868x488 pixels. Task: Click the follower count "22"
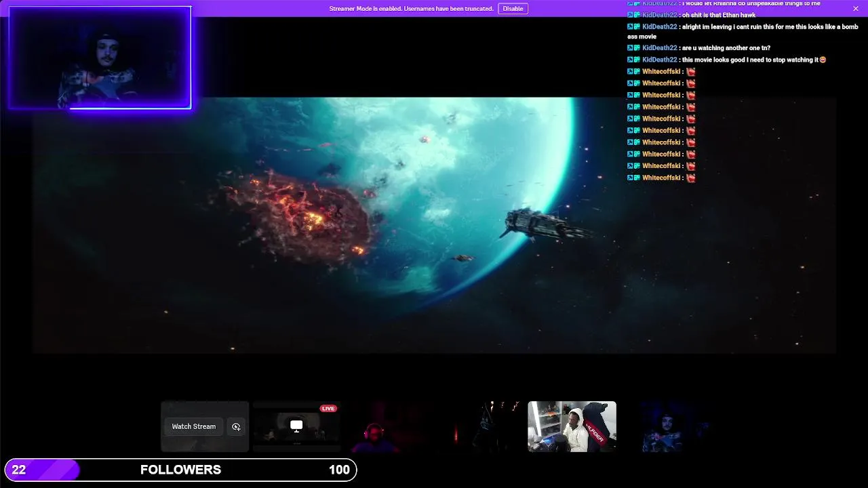19,470
